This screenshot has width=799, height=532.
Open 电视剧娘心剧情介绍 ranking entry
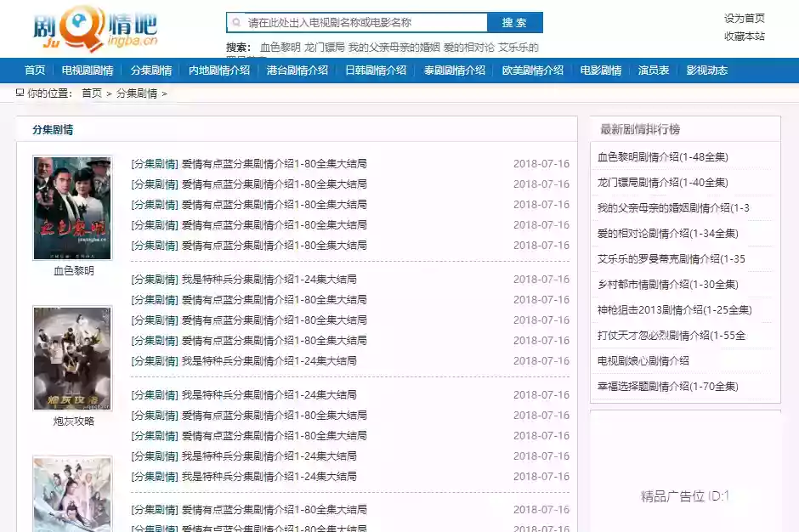click(643, 361)
